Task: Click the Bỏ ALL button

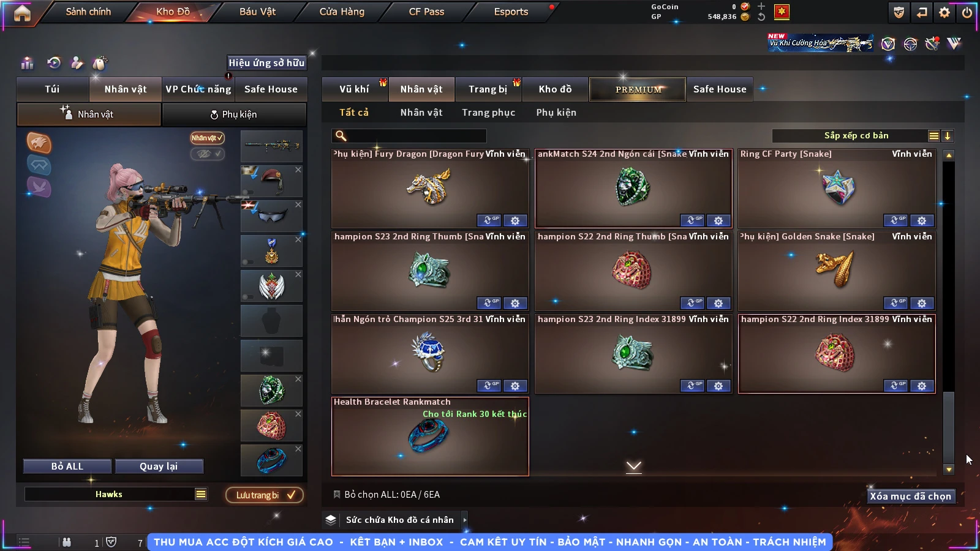Action: click(67, 467)
